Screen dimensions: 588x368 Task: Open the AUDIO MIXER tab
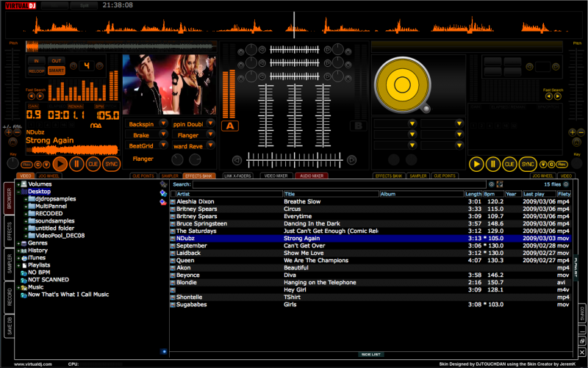click(312, 176)
